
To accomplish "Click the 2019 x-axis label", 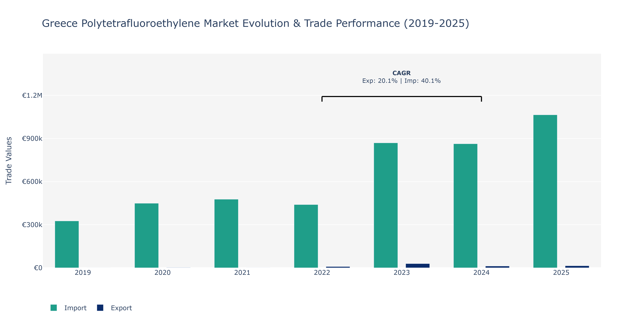I will pos(83,272).
